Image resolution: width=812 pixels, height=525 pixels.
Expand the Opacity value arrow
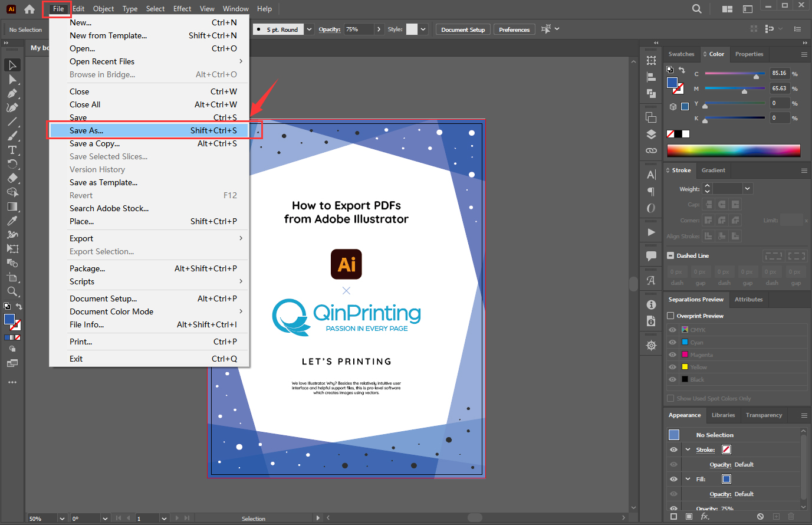(379, 29)
